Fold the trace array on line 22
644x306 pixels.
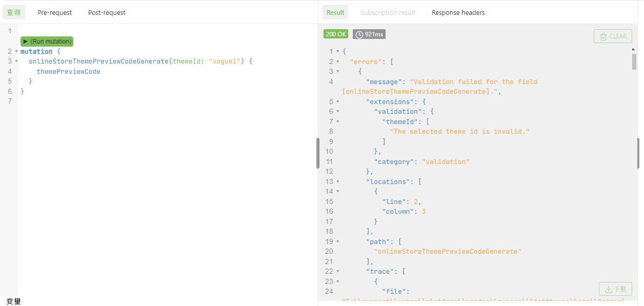[x=337, y=272]
